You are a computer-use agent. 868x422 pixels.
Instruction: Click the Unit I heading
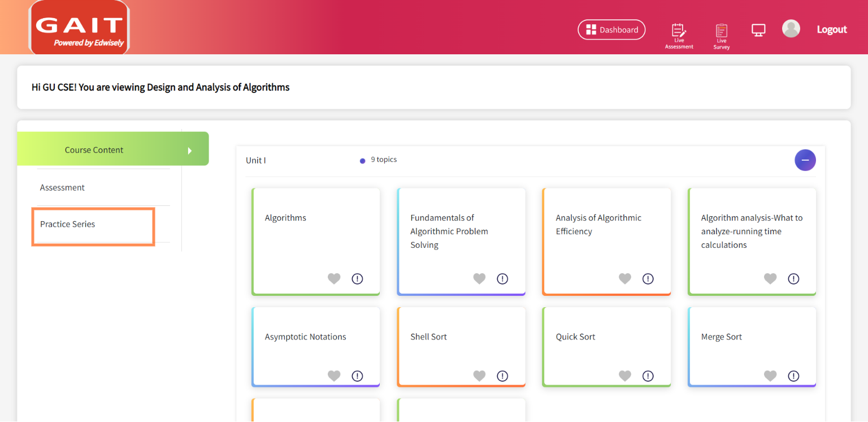pos(255,161)
